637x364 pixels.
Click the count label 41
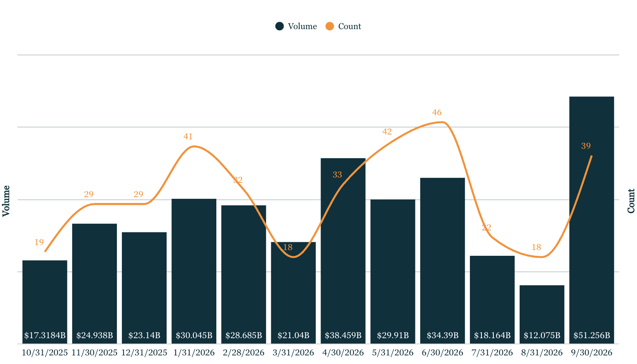tap(188, 136)
